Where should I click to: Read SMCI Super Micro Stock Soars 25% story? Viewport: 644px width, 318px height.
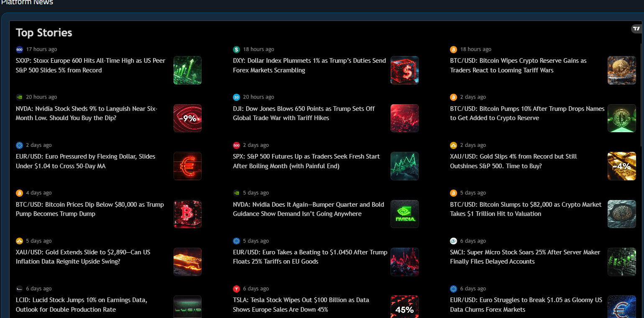(x=525, y=257)
